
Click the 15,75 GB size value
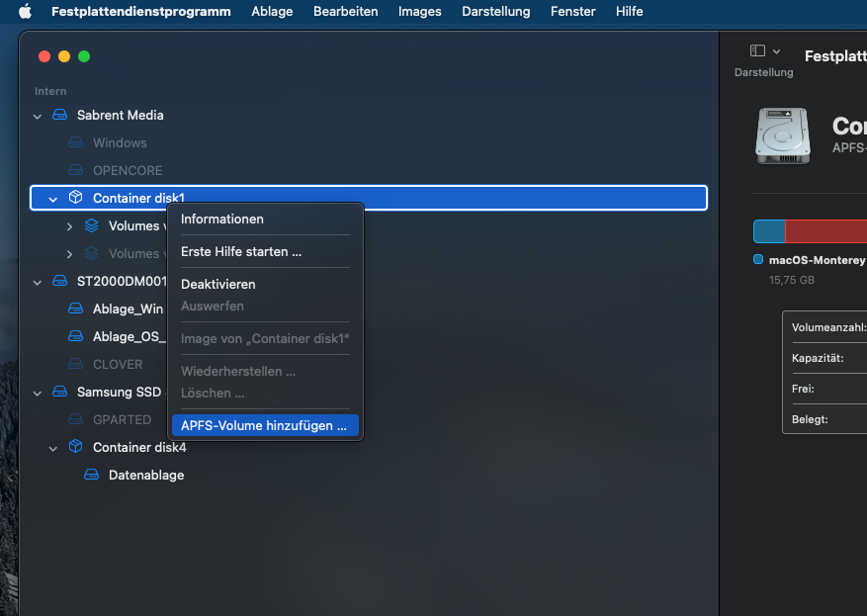point(791,280)
